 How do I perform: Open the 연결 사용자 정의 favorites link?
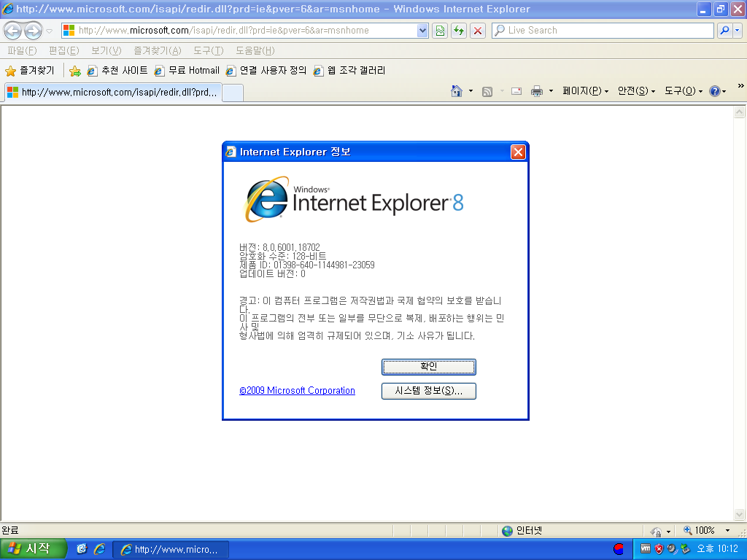(x=266, y=71)
